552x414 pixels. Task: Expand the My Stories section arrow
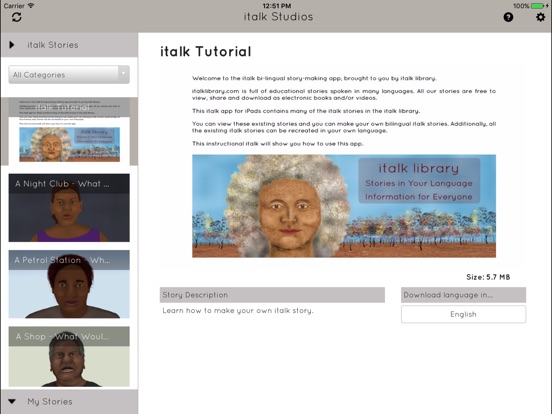coord(12,401)
